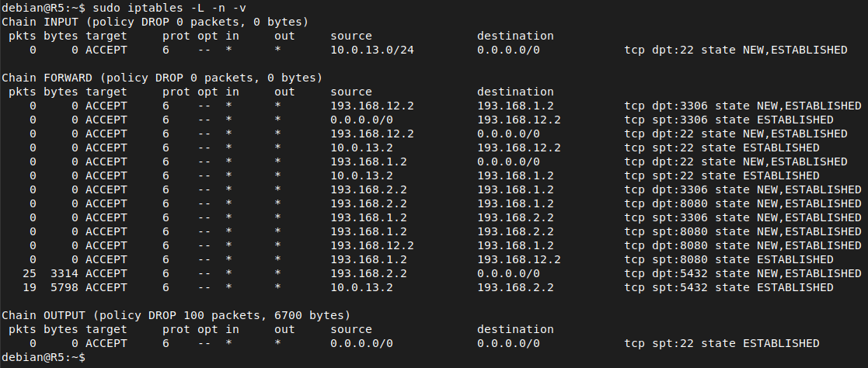Click the 'prot' column header in the FORWARD chain

(x=176, y=92)
